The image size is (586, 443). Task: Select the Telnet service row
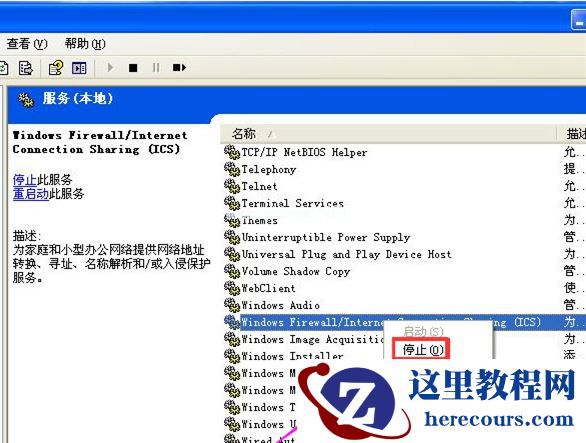pyautogui.click(x=259, y=186)
